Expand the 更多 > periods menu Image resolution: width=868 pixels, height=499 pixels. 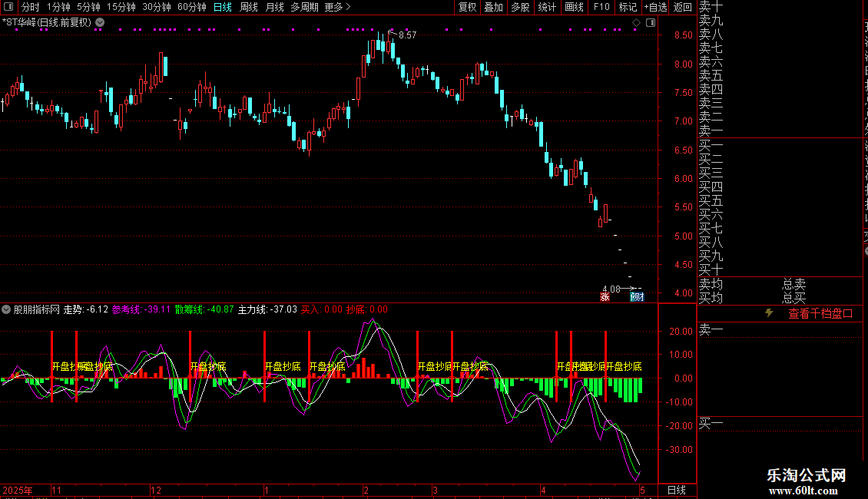pos(338,7)
